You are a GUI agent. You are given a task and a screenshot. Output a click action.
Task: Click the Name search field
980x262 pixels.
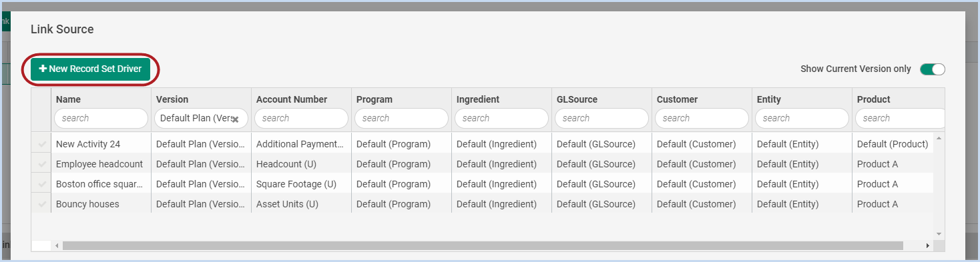101,118
